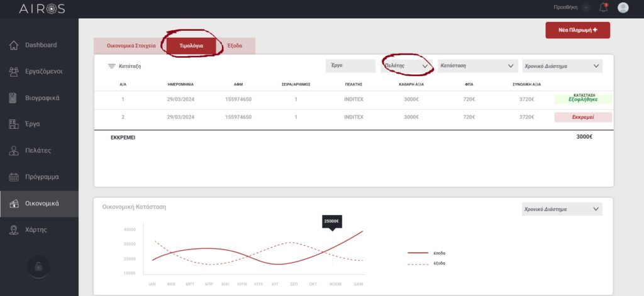Click the Έργο filter input field
Image resolution: width=644 pixels, height=296 pixels.
tap(350, 65)
